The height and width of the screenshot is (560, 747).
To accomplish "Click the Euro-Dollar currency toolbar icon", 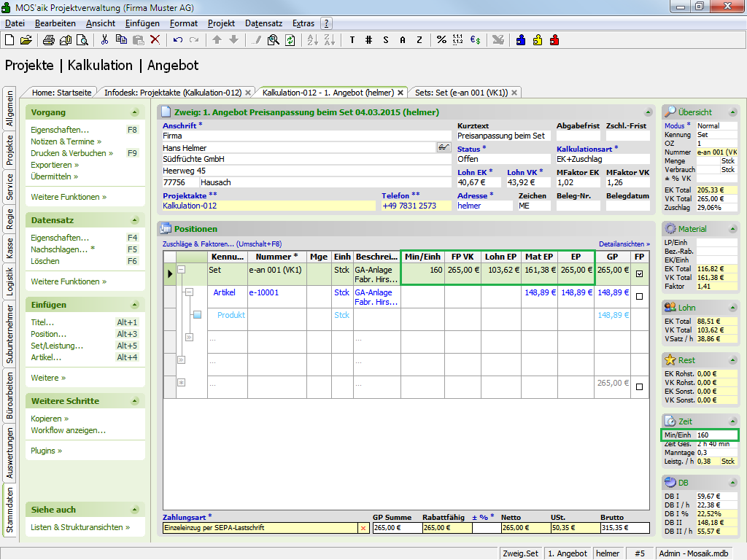I will point(474,40).
